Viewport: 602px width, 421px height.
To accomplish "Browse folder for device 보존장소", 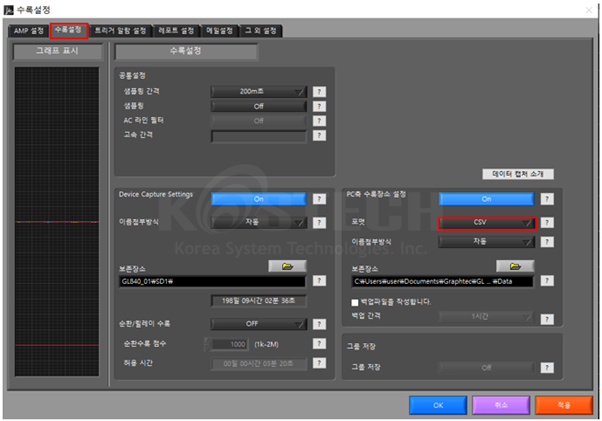I will [x=287, y=266].
